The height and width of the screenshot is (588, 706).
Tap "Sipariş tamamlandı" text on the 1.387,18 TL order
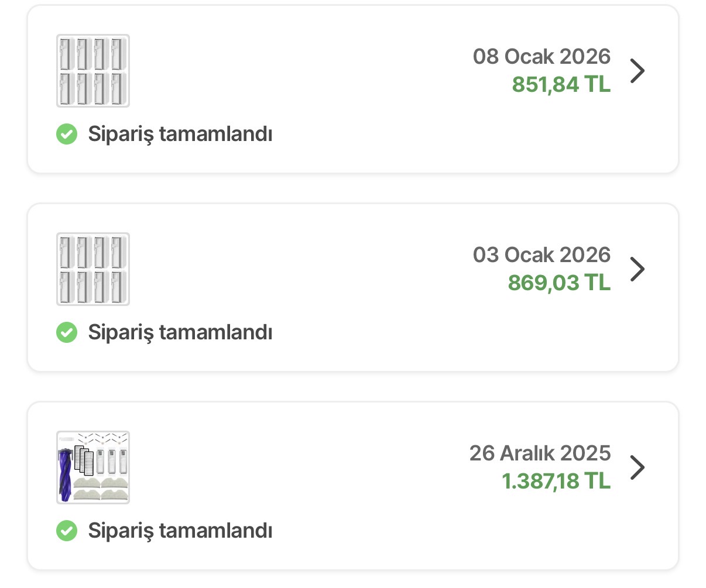click(180, 531)
